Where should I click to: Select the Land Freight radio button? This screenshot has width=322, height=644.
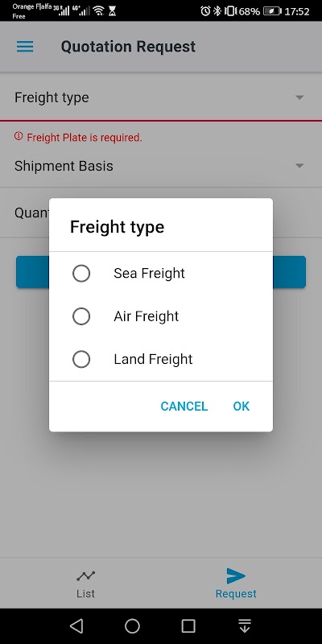point(81,359)
